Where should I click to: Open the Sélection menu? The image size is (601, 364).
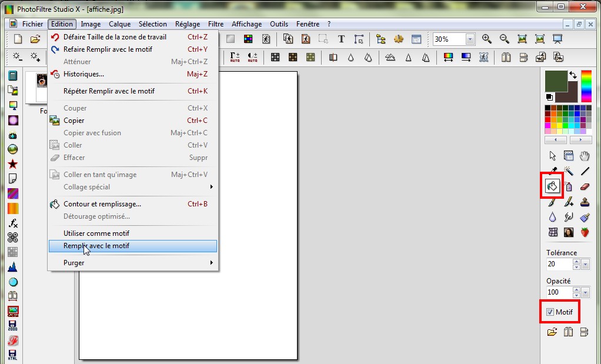point(152,24)
